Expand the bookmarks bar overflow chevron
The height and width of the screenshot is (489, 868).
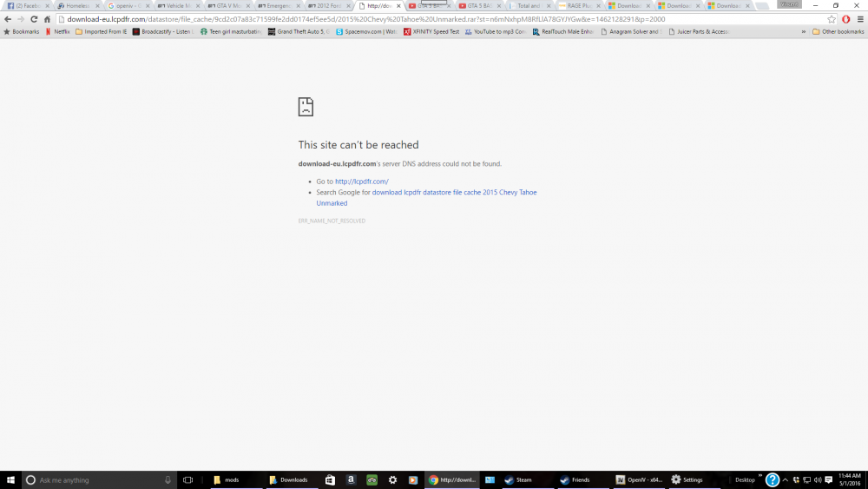[x=803, y=31]
